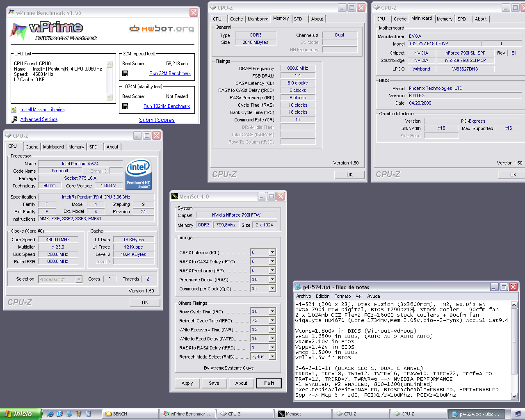Click the MemSet title bar icon
Image resolution: width=525 pixels, height=420 pixels.
175,196
